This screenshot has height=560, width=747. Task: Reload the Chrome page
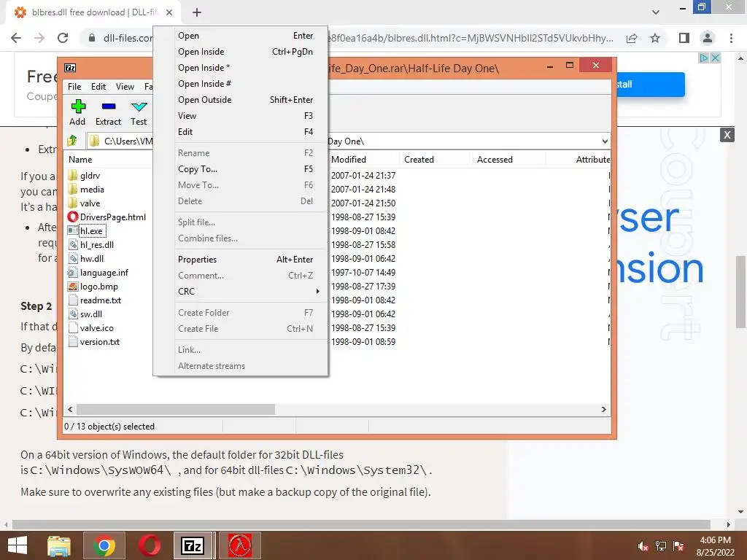point(63,38)
